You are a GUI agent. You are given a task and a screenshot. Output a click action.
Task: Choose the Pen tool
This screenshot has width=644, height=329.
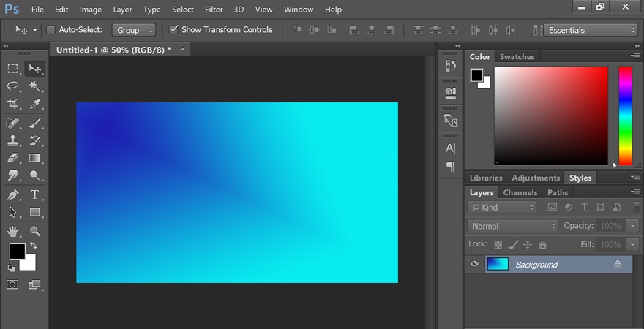click(12, 194)
